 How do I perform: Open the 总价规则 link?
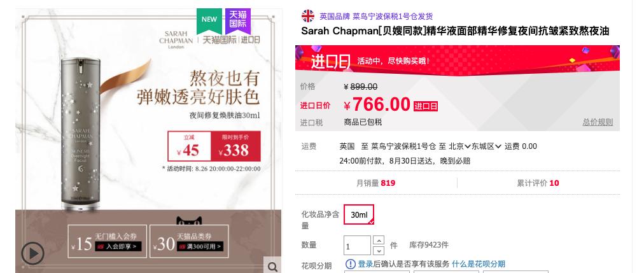(x=598, y=122)
